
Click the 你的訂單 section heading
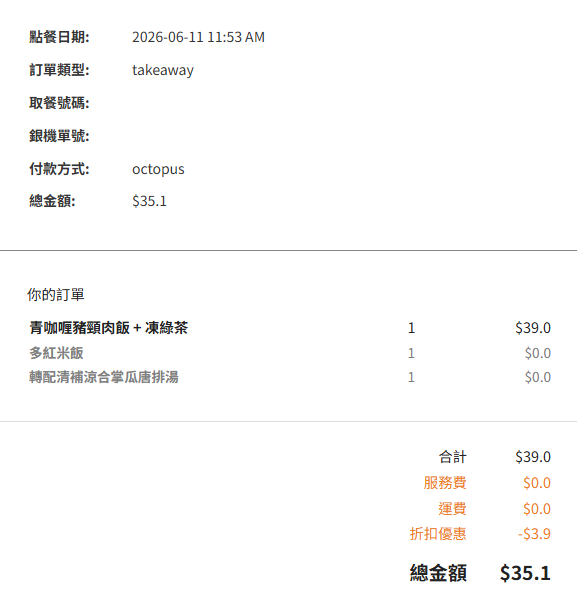56,295
